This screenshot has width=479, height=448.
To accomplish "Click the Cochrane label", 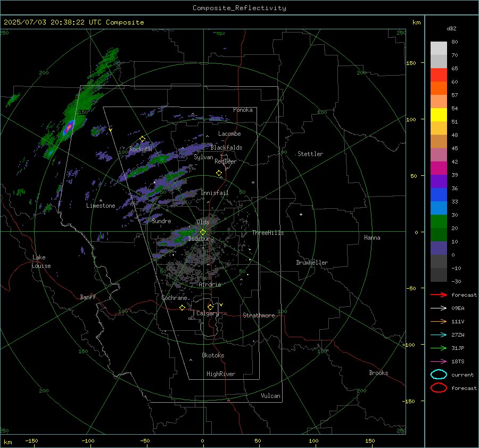I will tap(174, 298).
